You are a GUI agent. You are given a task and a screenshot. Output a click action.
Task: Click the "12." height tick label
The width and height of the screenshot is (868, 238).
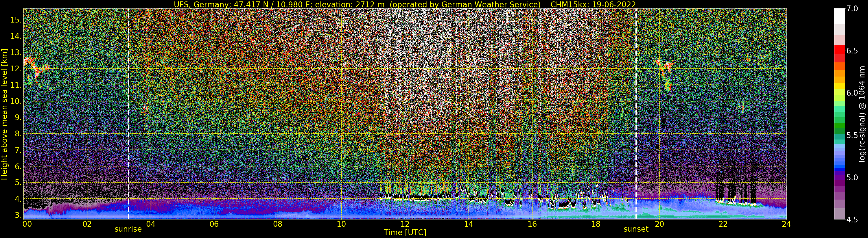[x=16, y=69]
